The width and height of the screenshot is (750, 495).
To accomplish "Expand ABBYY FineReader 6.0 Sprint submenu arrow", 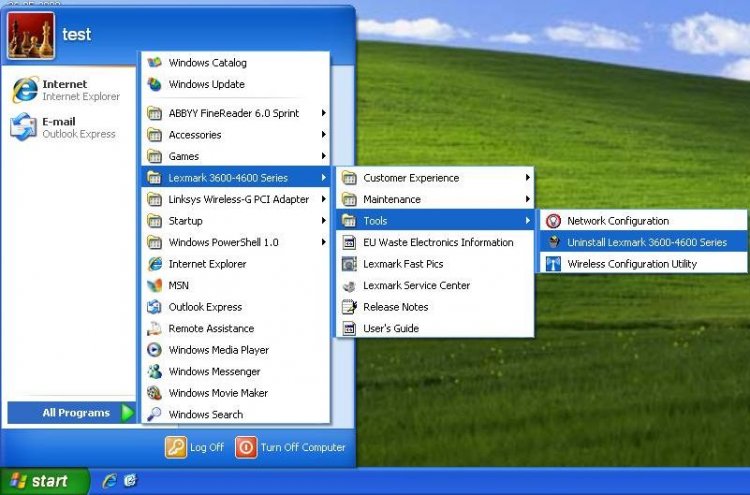I will [324, 113].
